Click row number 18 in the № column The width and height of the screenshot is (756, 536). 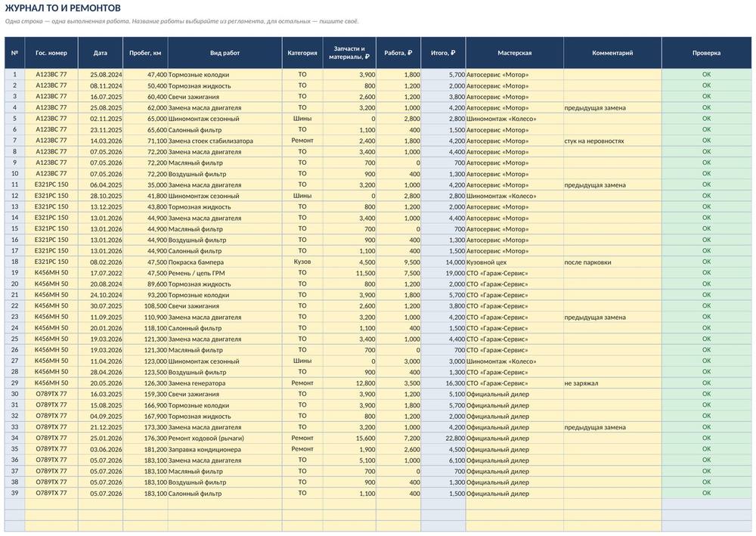[x=14, y=262]
